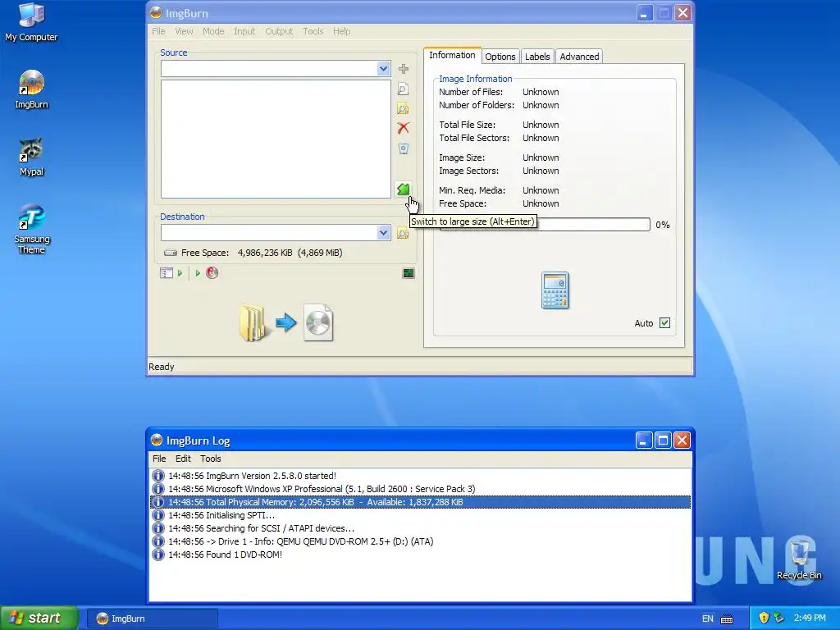Image resolution: width=840 pixels, height=630 pixels.
Task: Click the recycle-bin clear list icon
Action: (x=404, y=148)
